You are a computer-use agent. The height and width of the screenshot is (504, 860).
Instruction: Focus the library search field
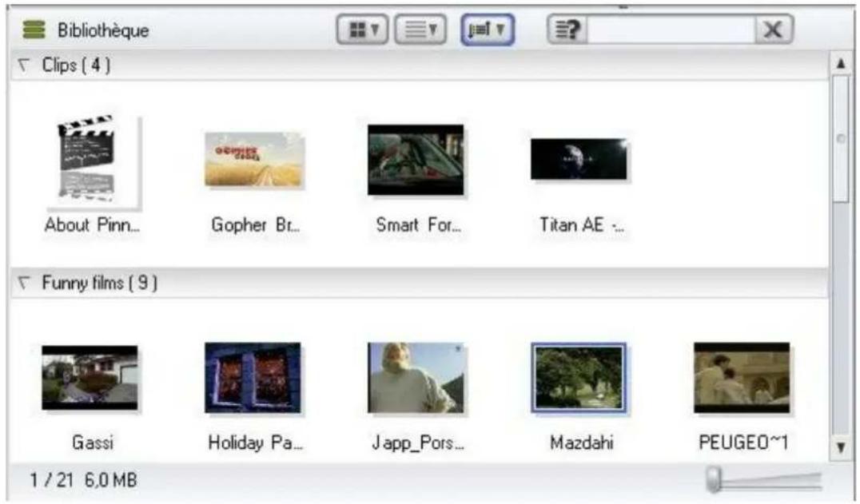click(671, 30)
